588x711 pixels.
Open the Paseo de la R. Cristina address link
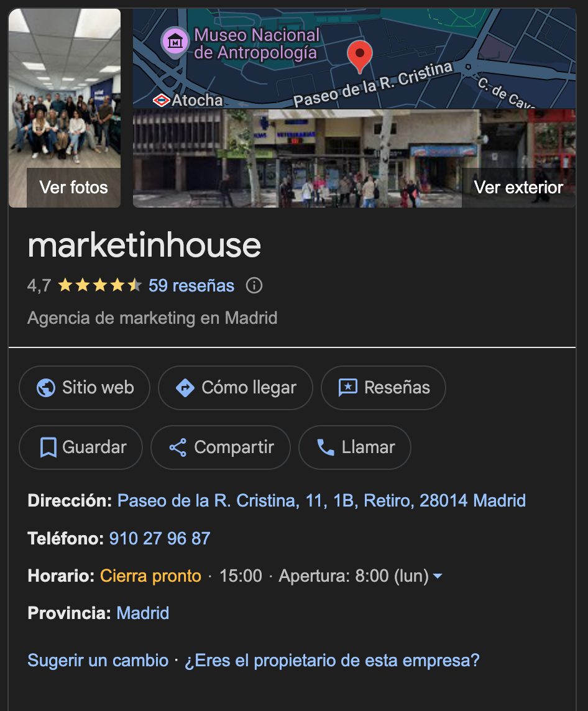tap(321, 500)
